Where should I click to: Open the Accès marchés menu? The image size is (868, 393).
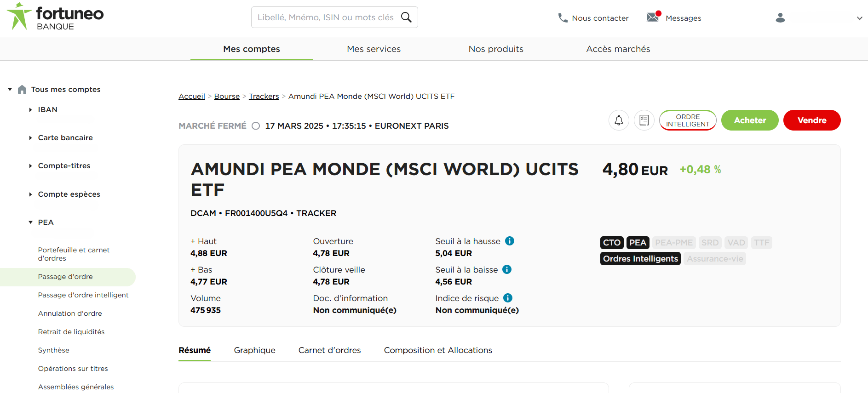[618, 49]
